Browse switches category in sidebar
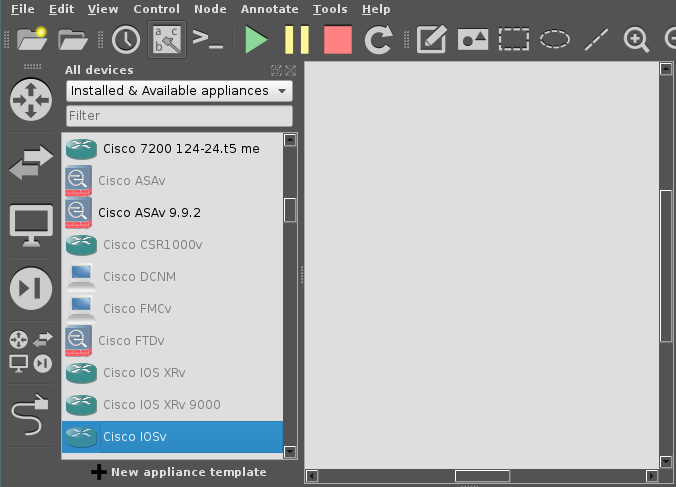676x487 pixels. tap(31, 162)
